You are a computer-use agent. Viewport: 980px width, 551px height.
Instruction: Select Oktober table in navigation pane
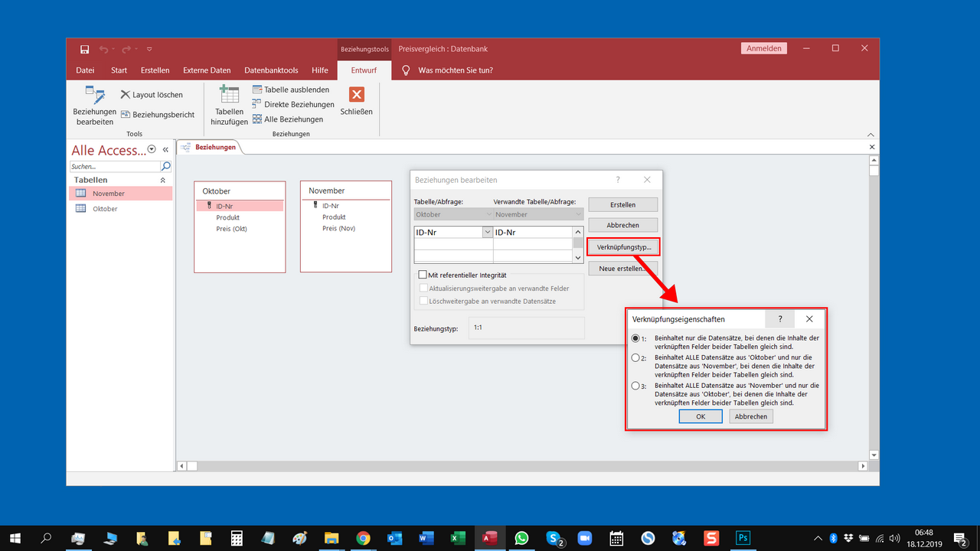[x=120, y=209]
